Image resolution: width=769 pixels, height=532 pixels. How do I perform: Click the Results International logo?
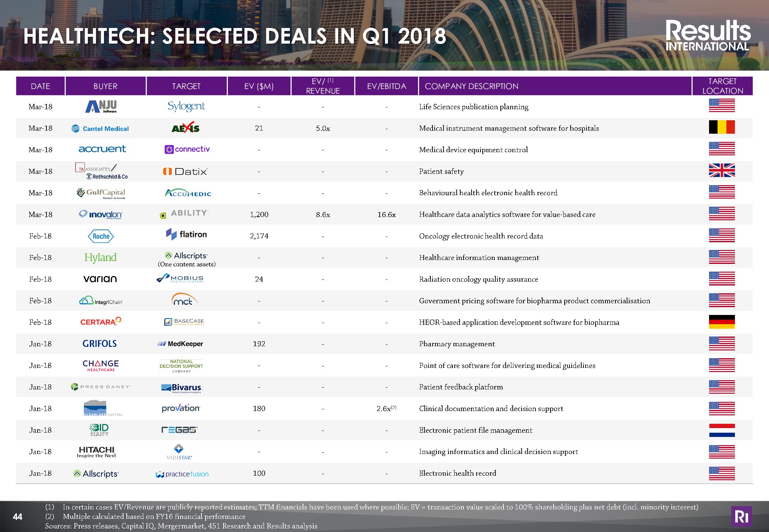[x=708, y=35]
